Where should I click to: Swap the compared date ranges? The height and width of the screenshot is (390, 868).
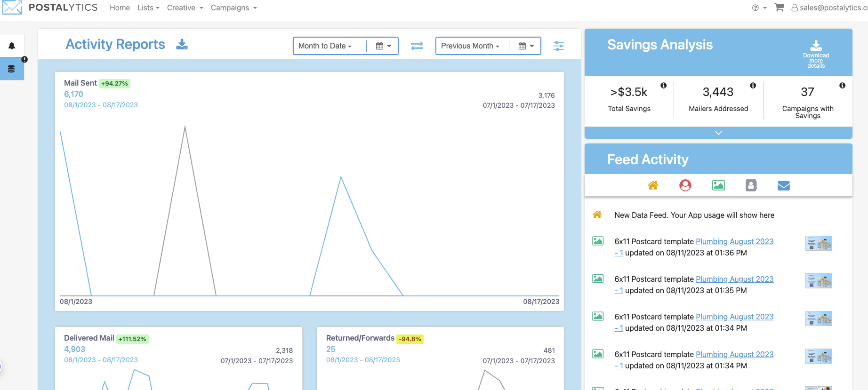click(x=417, y=46)
